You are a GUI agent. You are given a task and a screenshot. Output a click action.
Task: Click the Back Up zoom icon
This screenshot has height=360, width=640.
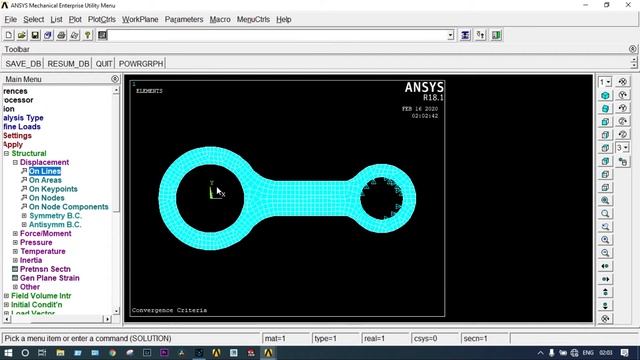[x=605, y=227]
